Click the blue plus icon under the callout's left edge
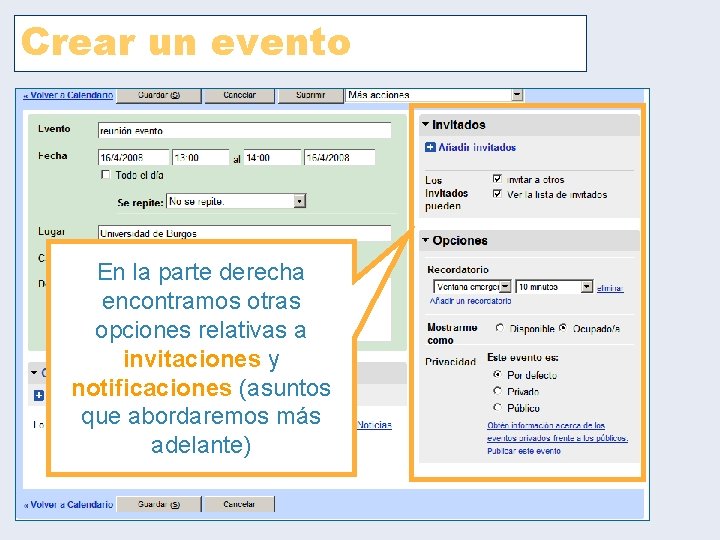 [39, 395]
